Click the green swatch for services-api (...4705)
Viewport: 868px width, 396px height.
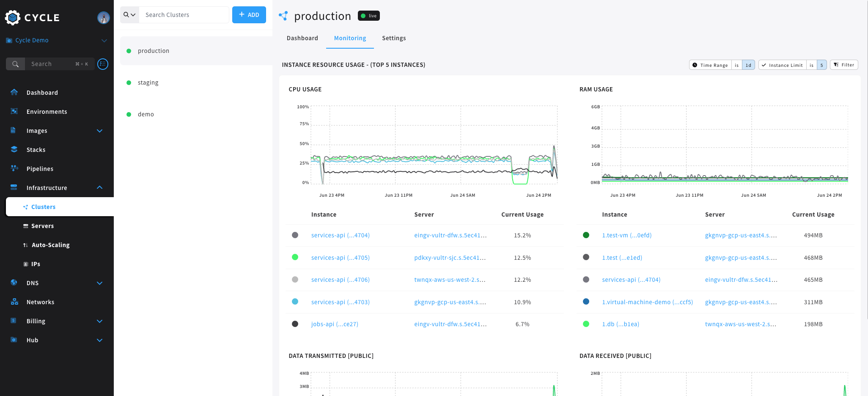click(x=295, y=257)
